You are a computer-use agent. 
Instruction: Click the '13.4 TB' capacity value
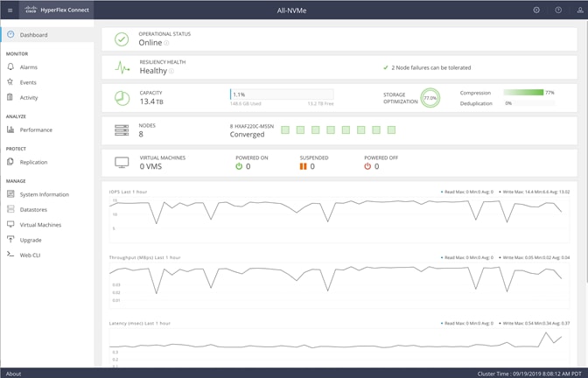pos(151,101)
